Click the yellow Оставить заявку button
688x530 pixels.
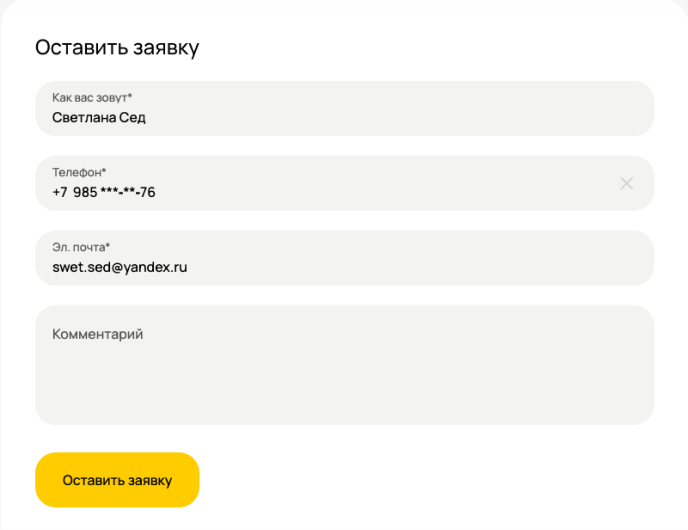tap(117, 480)
